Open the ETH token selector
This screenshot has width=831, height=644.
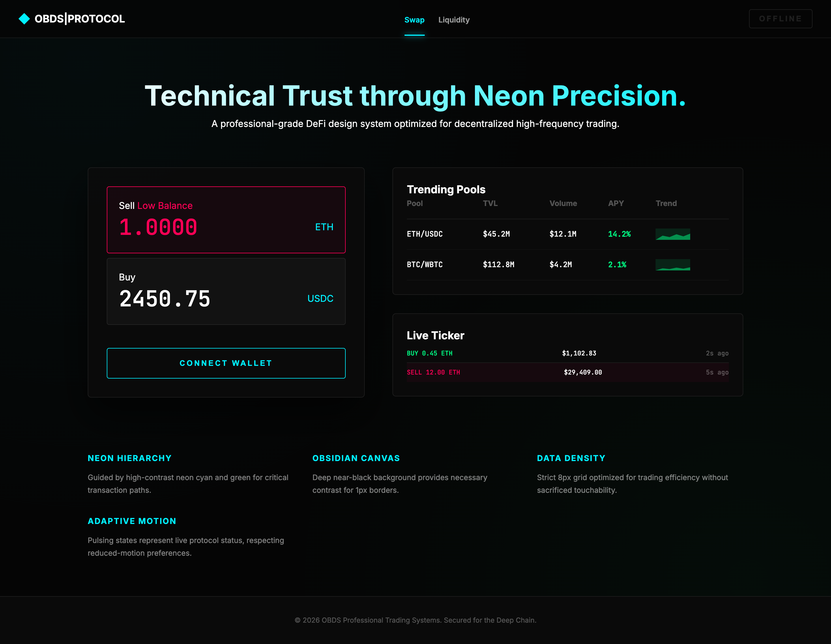click(x=324, y=227)
